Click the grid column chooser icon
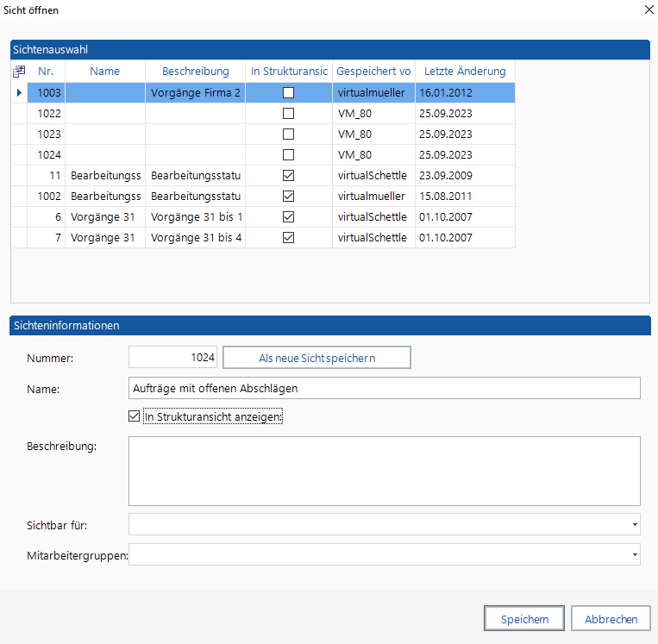The height and width of the screenshot is (644, 658). coord(19,72)
